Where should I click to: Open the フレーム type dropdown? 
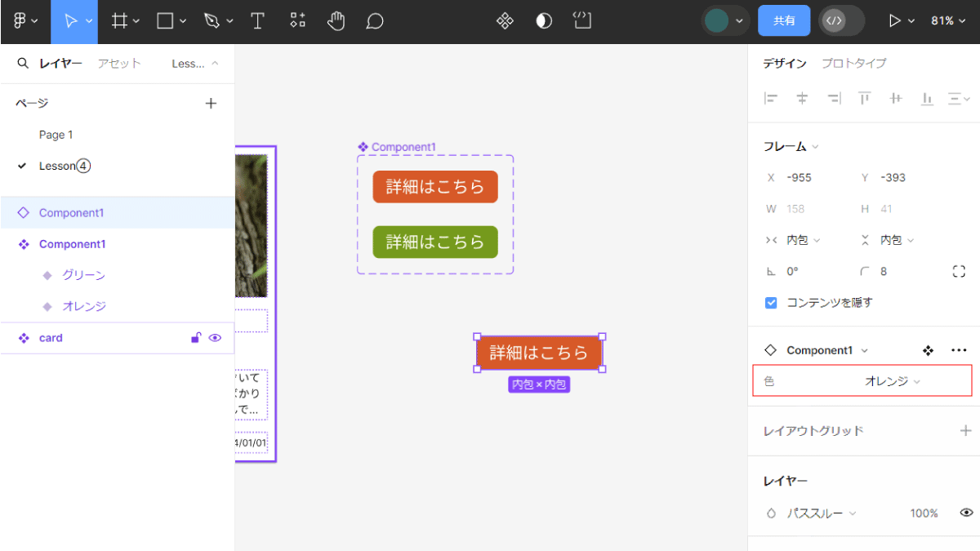[x=791, y=147]
